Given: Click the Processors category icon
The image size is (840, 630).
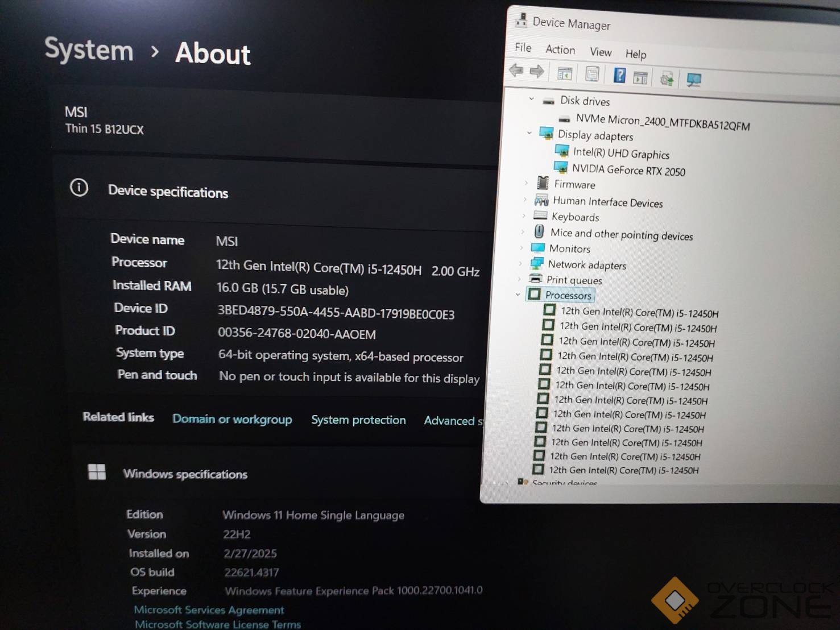Looking at the screenshot, I should 534,294.
